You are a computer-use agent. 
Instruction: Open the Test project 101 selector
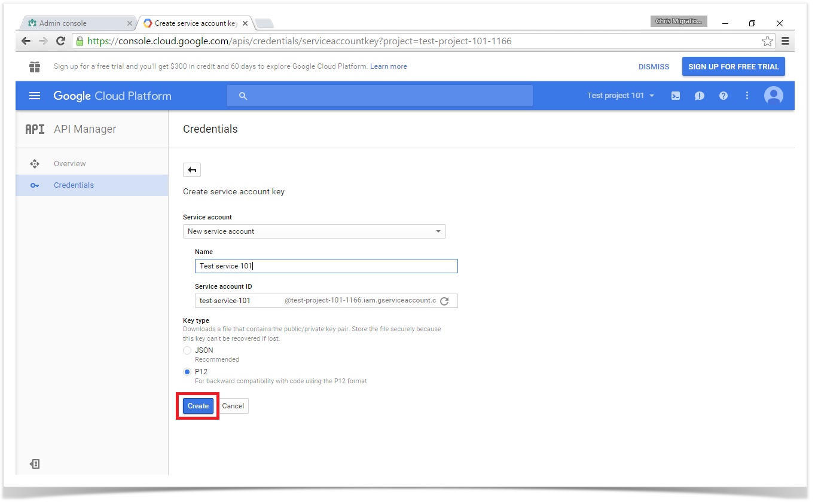621,96
